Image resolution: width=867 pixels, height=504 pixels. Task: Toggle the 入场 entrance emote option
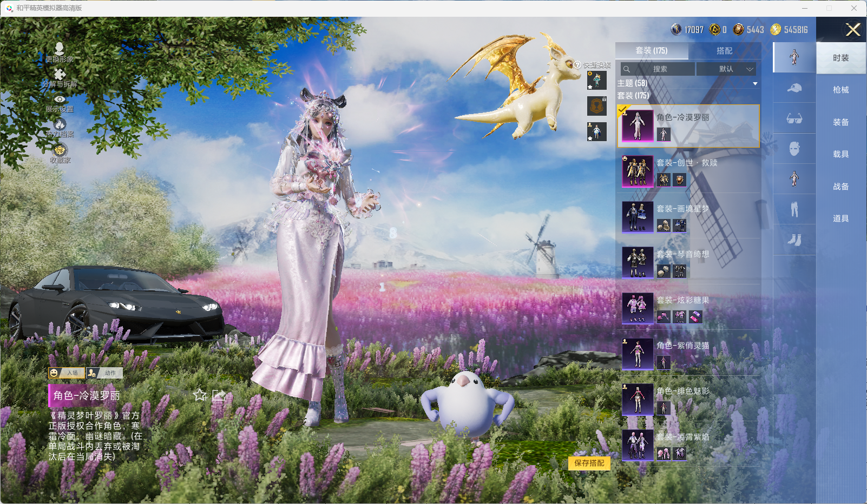point(67,373)
